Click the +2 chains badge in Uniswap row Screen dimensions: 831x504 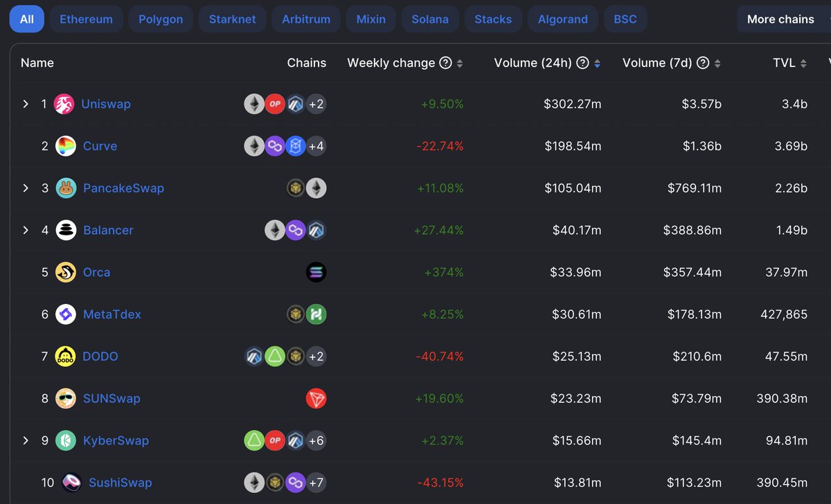(316, 104)
